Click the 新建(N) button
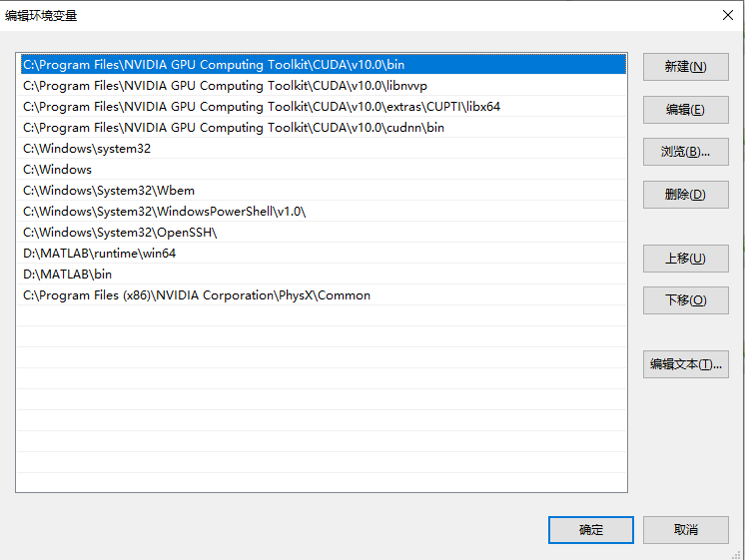 pyautogui.click(x=686, y=67)
